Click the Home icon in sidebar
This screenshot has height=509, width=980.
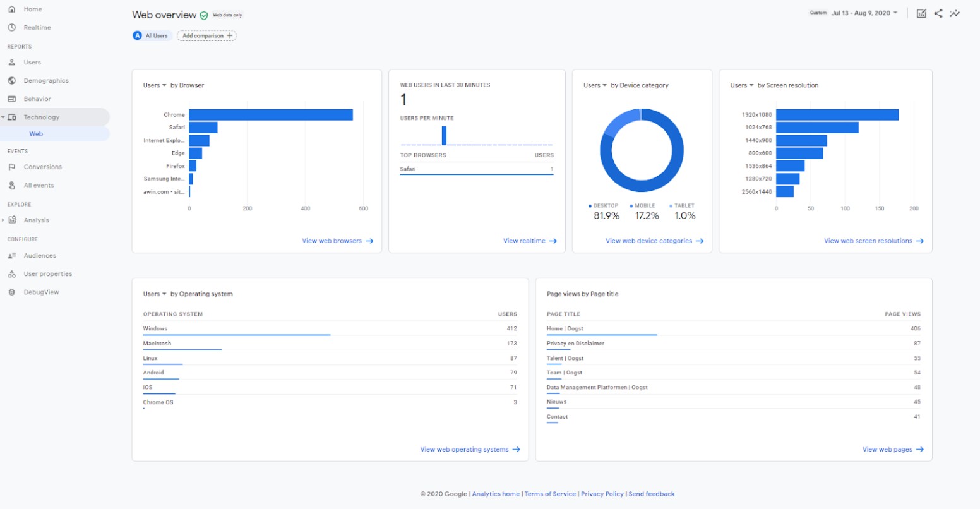[11, 9]
